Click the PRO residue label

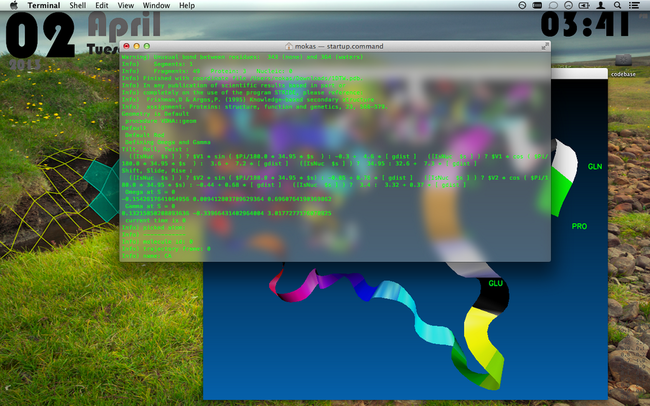[x=579, y=227]
